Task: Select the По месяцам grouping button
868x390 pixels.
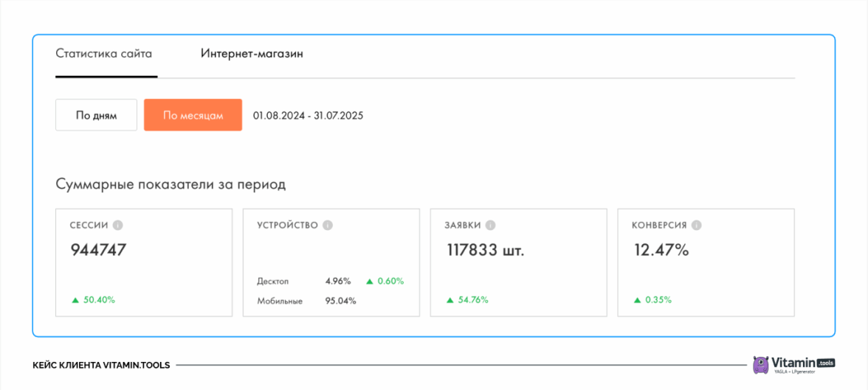Action: pos(193,115)
